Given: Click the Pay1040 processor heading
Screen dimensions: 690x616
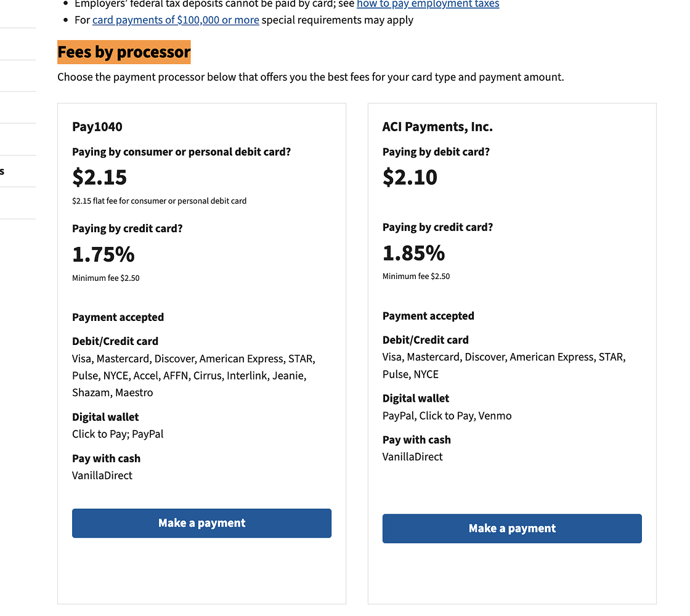Looking at the screenshot, I should click(x=97, y=127).
